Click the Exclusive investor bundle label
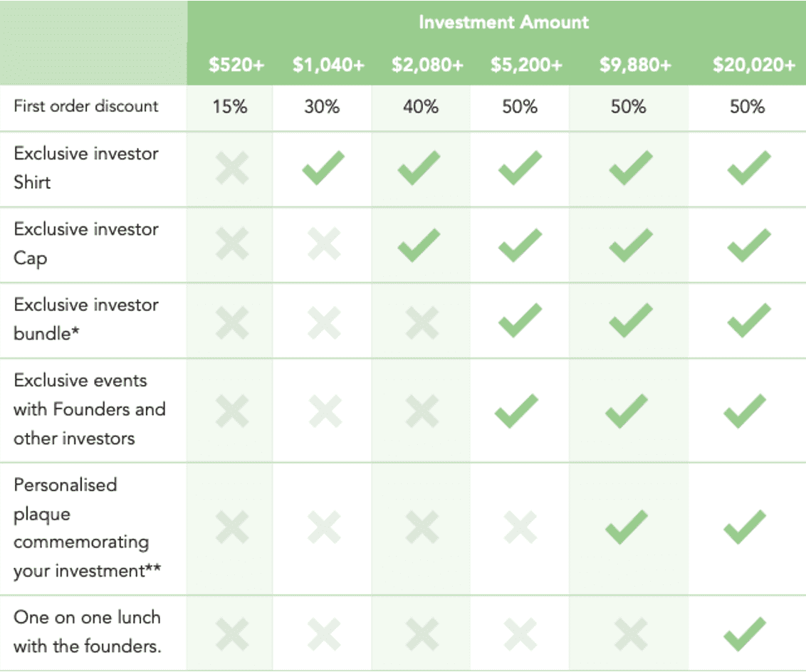Viewport: 806px width, 672px height. (86, 319)
